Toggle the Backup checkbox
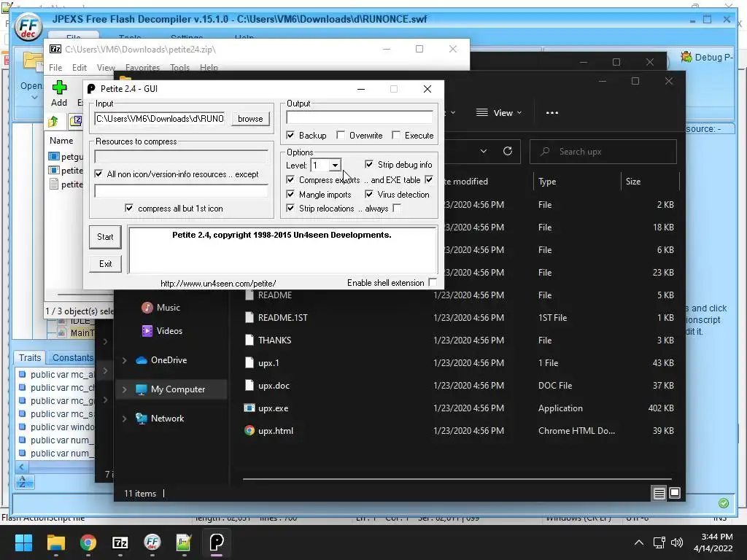This screenshot has width=747, height=560. pyautogui.click(x=290, y=135)
